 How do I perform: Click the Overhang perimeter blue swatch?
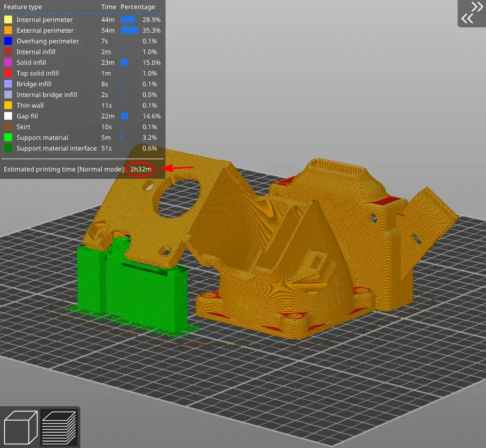click(8, 41)
